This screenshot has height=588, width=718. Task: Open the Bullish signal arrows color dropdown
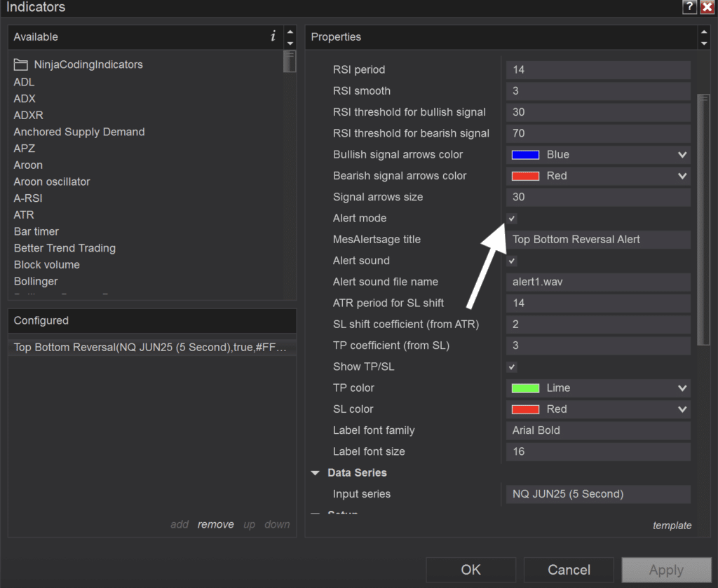598,155
